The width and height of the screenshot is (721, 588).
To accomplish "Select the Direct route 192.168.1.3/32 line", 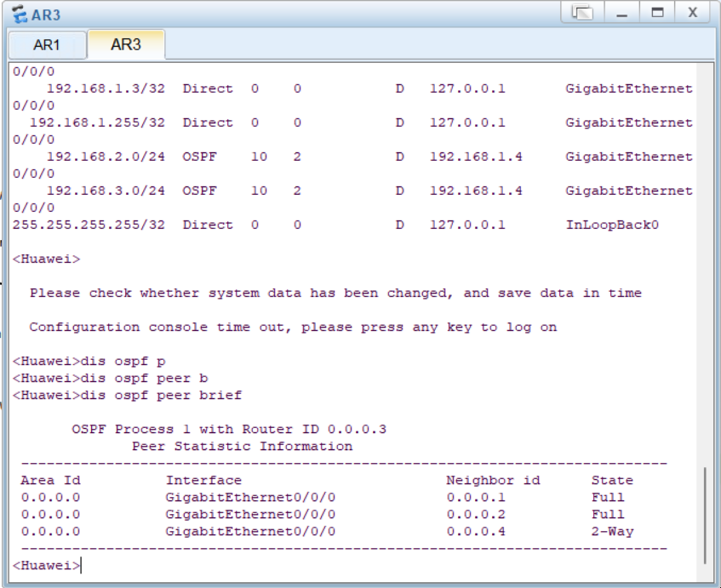I will (170, 88).
